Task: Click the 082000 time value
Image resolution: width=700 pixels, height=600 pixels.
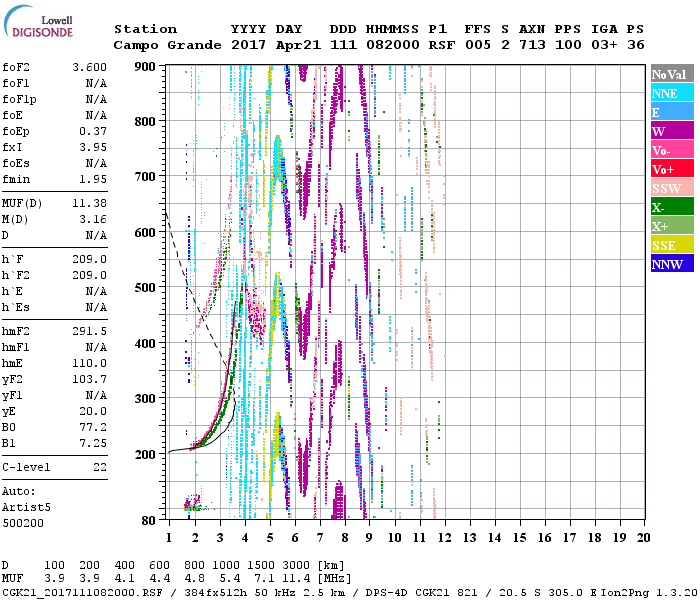Action: (x=392, y=45)
